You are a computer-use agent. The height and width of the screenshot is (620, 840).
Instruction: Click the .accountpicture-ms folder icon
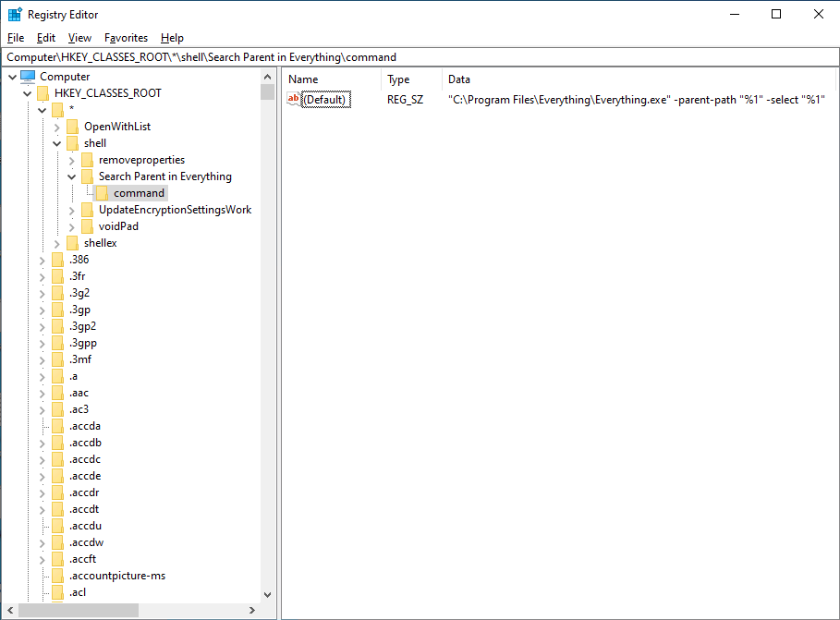[x=57, y=575]
